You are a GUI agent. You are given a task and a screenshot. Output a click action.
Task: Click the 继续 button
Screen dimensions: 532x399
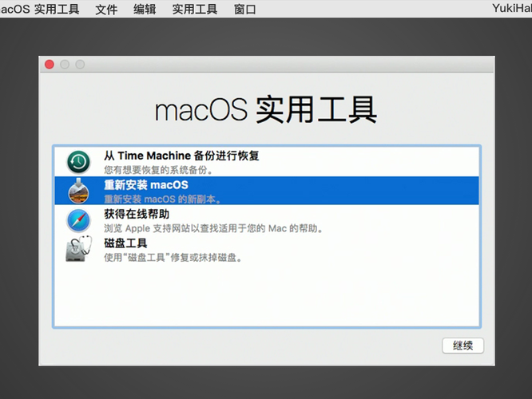click(463, 346)
